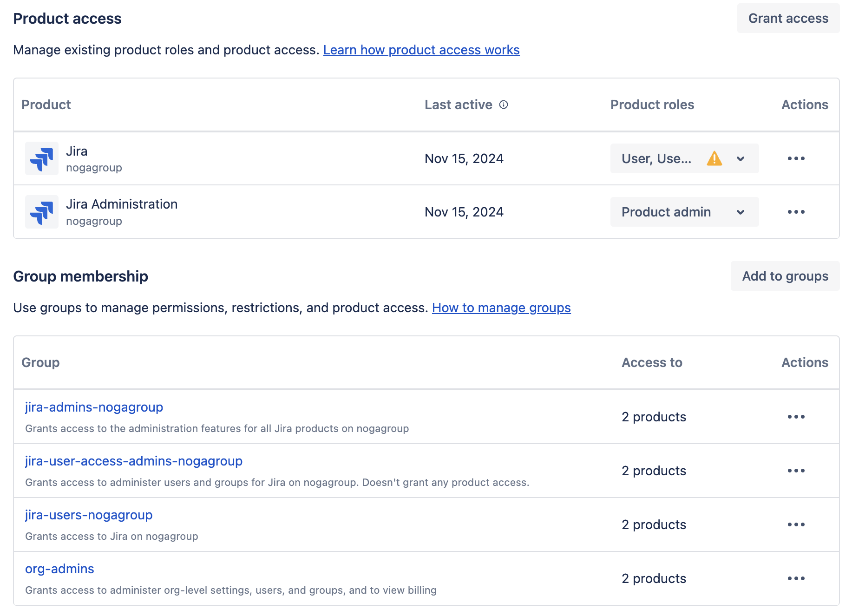
Task: Click Jira row's Nov 15, 2024 date
Action: (464, 158)
